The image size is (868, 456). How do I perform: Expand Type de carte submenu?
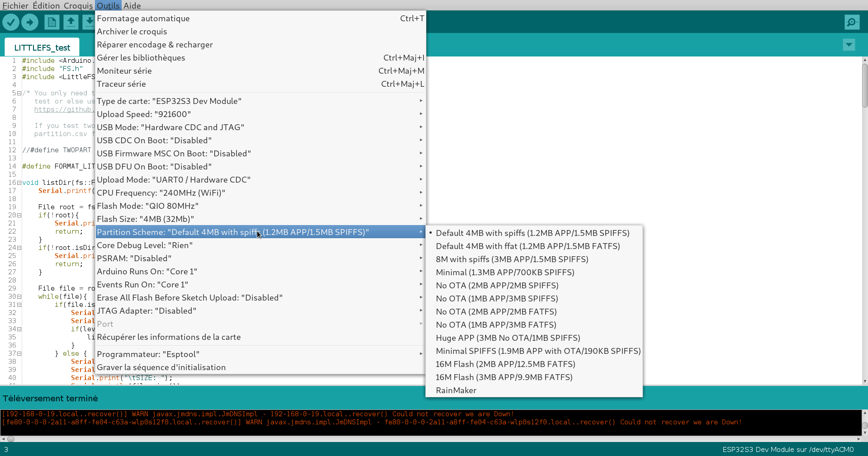click(x=260, y=101)
